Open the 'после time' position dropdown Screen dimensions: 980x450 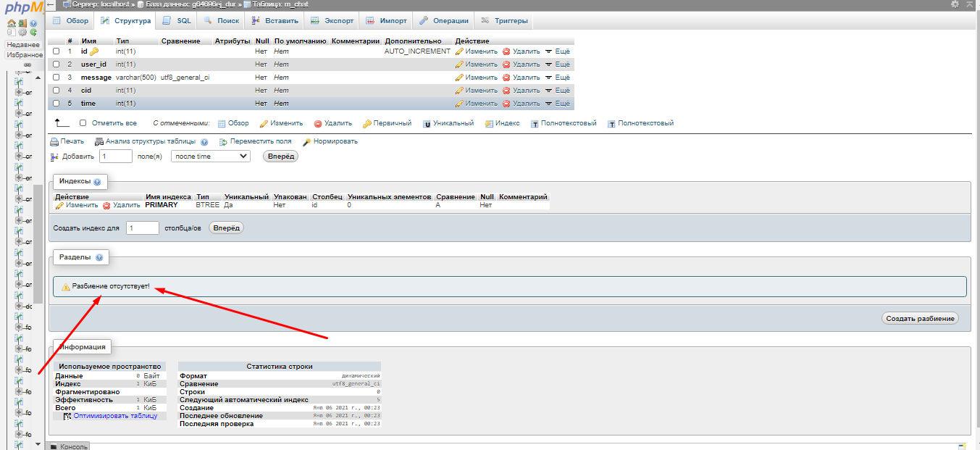click(x=210, y=157)
